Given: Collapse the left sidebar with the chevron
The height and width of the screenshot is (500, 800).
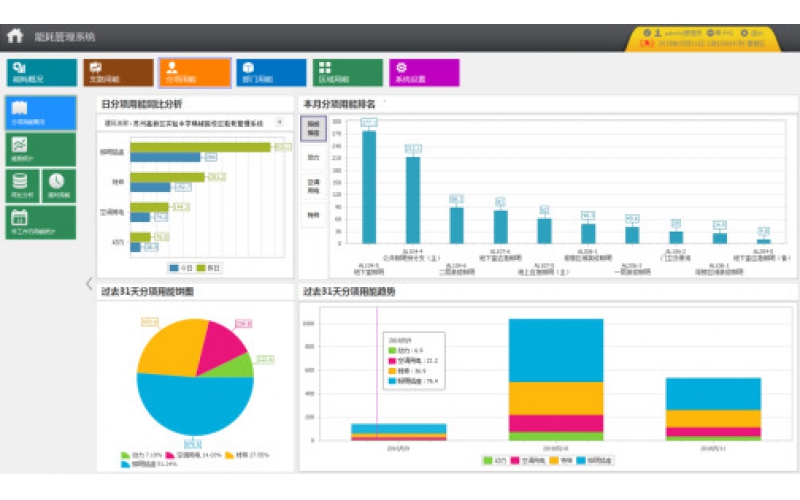Looking at the screenshot, I should coord(88,283).
